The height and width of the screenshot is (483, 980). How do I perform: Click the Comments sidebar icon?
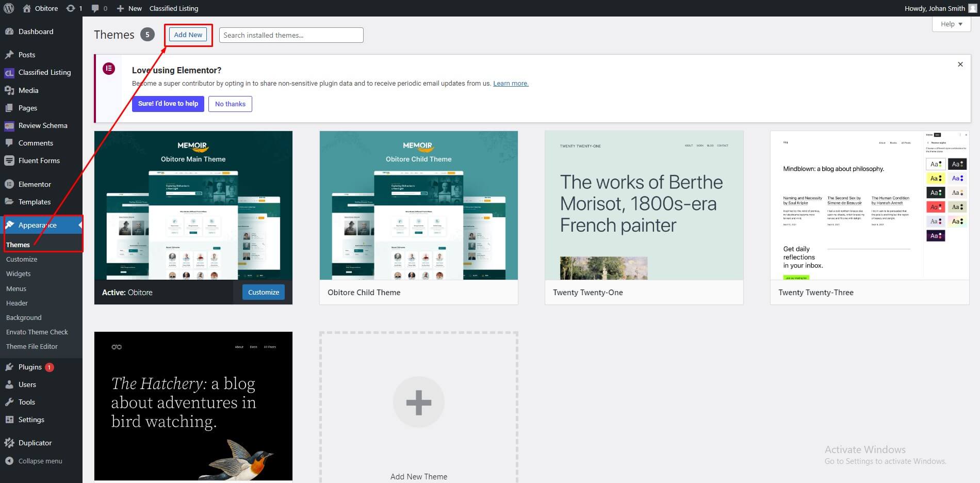click(x=9, y=143)
